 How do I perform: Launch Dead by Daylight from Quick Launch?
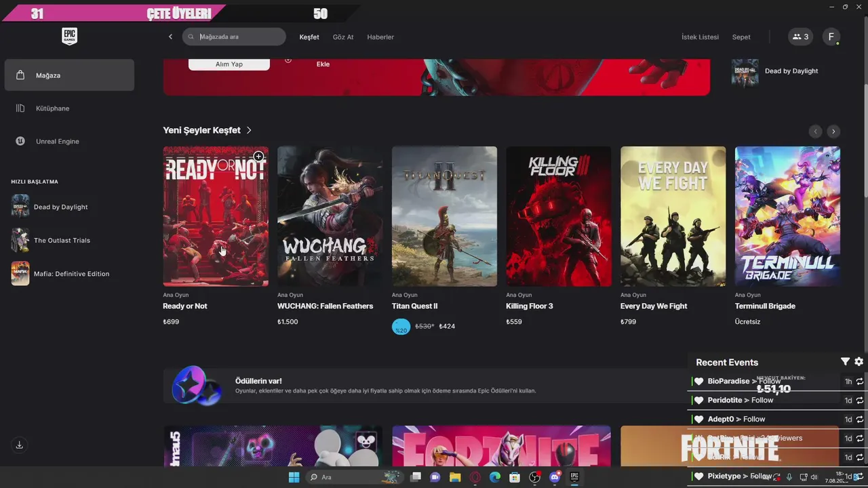[x=51, y=207]
